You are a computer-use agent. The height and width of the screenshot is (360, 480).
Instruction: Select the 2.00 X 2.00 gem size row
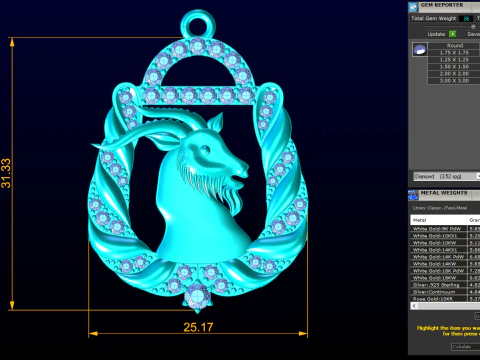454,74
